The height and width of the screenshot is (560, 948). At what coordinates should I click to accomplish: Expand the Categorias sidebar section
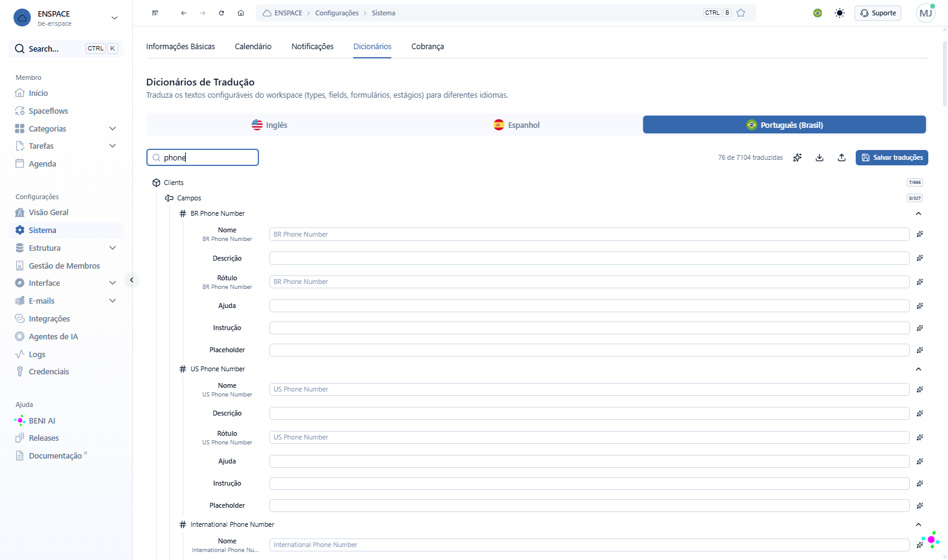(x=113, y=128)
